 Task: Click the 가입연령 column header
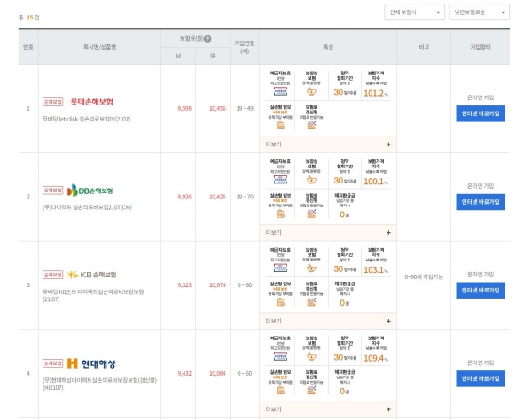(x=245, y=47)
